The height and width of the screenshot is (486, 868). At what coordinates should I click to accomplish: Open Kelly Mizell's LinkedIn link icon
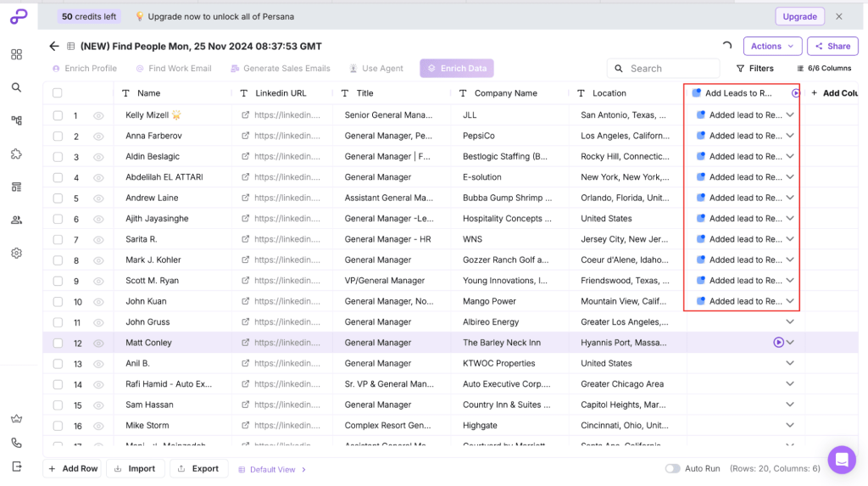[245, 115]
